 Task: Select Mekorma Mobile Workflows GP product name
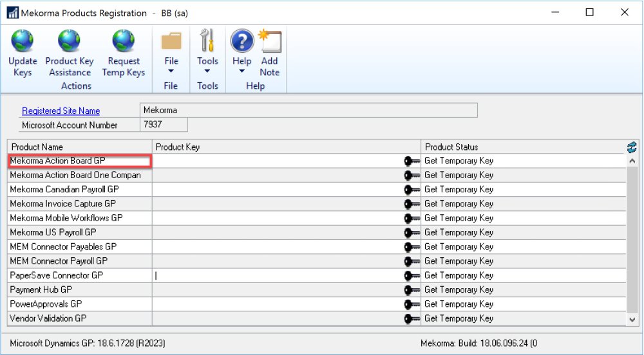point(66,218)
